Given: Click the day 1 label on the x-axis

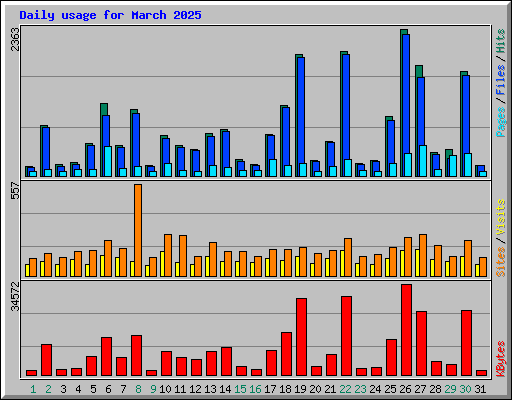Looking at the screenshot, I should click(x=33, y=389).
